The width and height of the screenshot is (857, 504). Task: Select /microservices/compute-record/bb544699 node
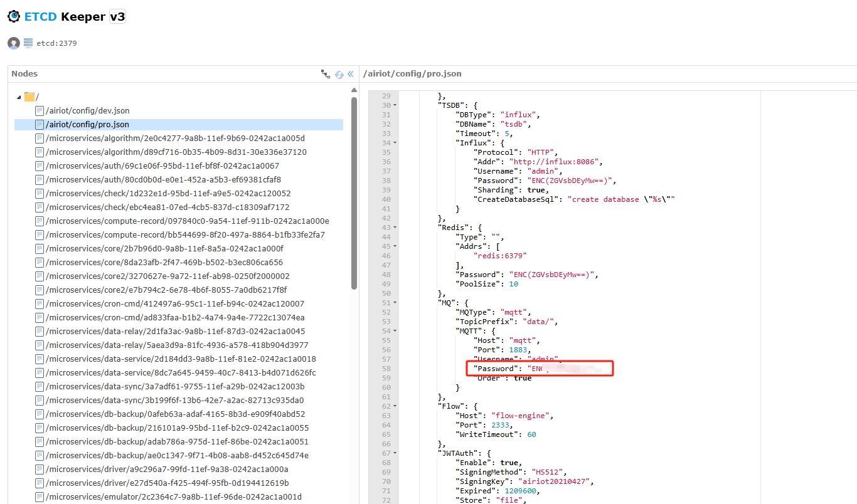(185, 235)
